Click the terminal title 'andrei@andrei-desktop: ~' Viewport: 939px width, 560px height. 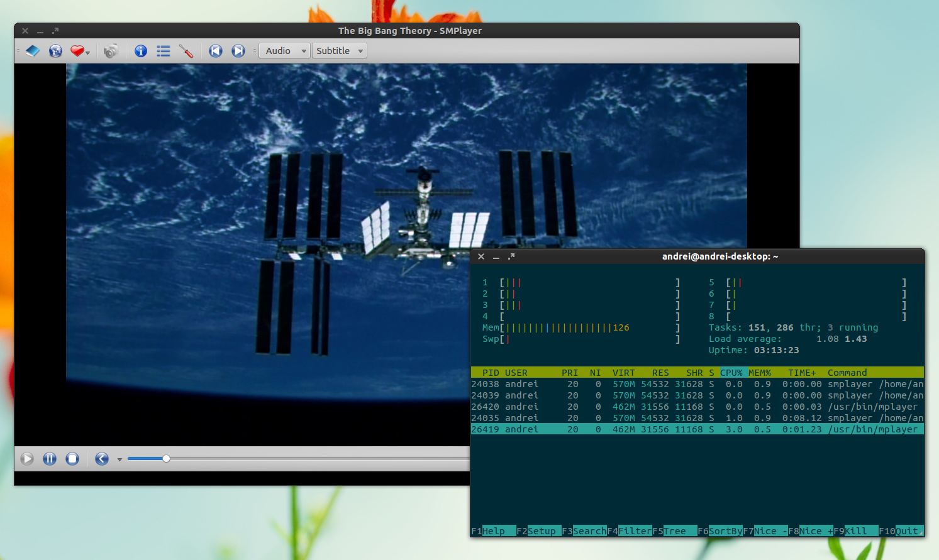(720, 256)
